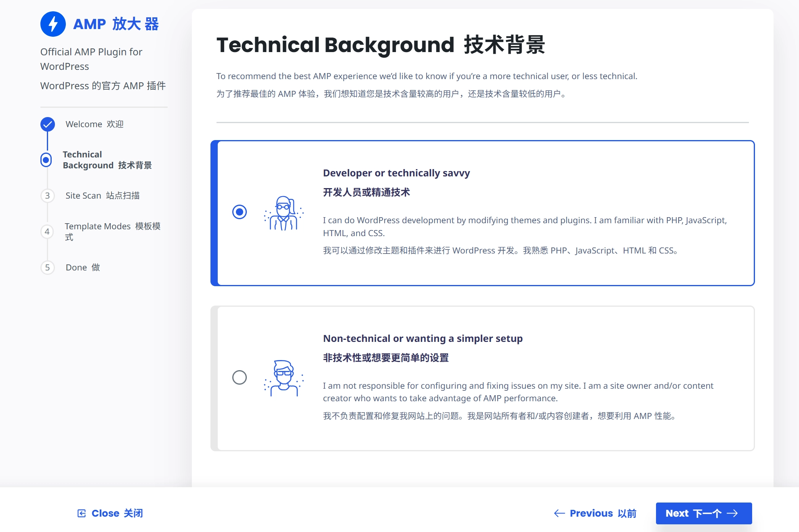Click the 'Developer or technically savvy' heading

pos(396,173)
